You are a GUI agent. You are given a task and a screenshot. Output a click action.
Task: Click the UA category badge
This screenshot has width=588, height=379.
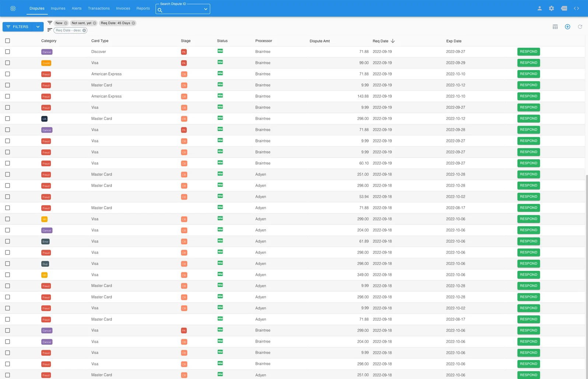tap(45, 119)
